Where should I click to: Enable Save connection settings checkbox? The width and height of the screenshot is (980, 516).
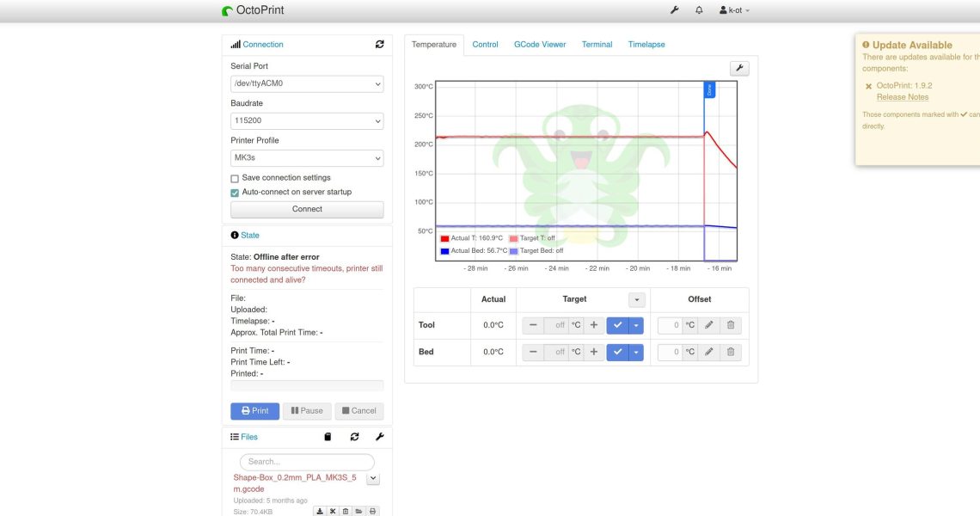(235, 178)
